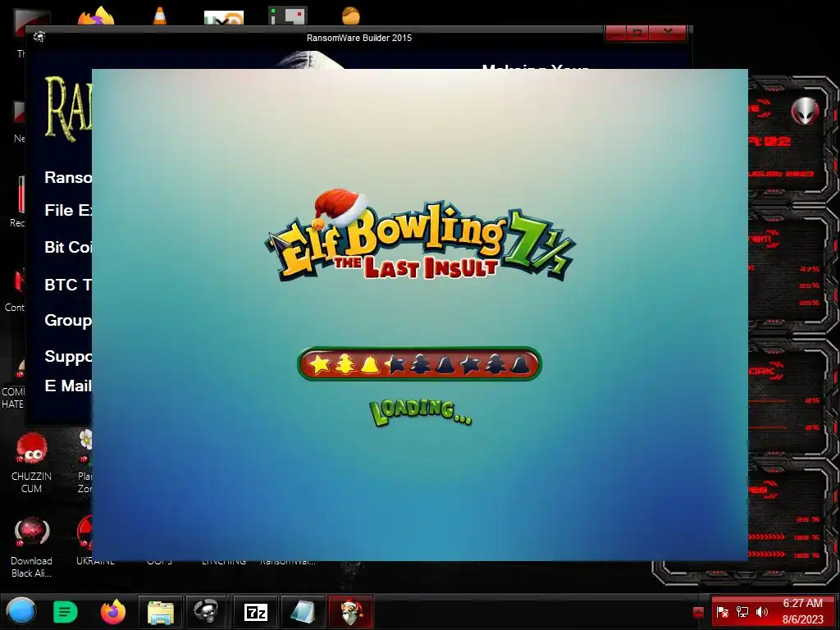The width and height of the screenshot is (840, 630).
Task: Open the notepad icon in taskbar
Action: click(x=303, y=612)
